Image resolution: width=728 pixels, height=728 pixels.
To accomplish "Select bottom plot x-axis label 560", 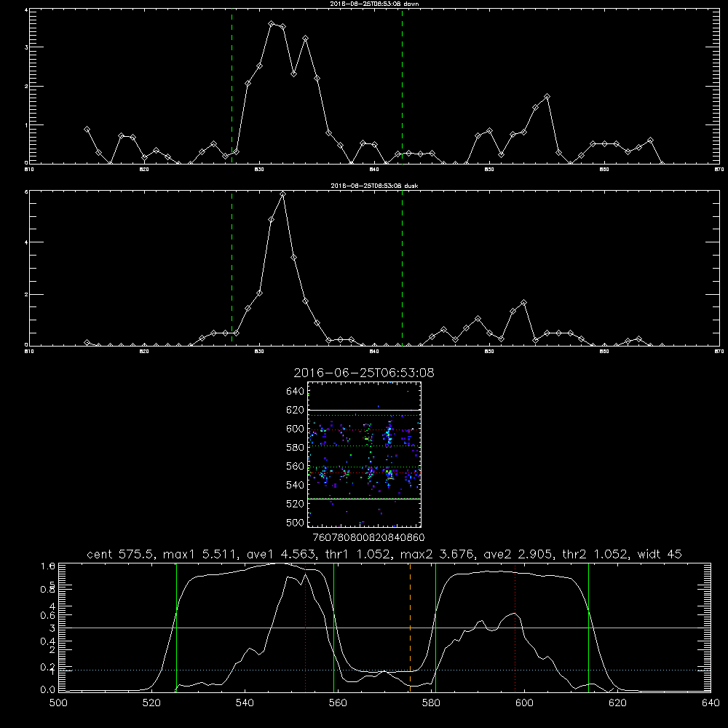I will pos(338,703).
